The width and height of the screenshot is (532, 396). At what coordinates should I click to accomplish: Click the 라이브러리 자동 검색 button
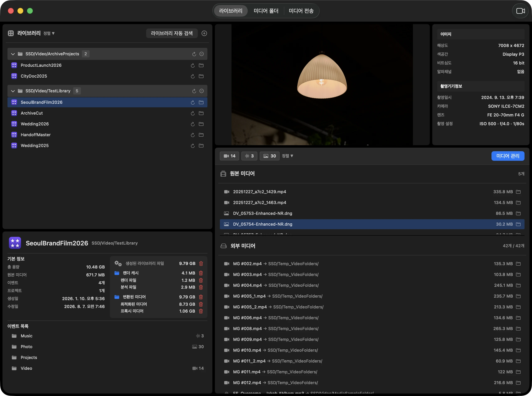pyautogui.click(x=172, y=33)
